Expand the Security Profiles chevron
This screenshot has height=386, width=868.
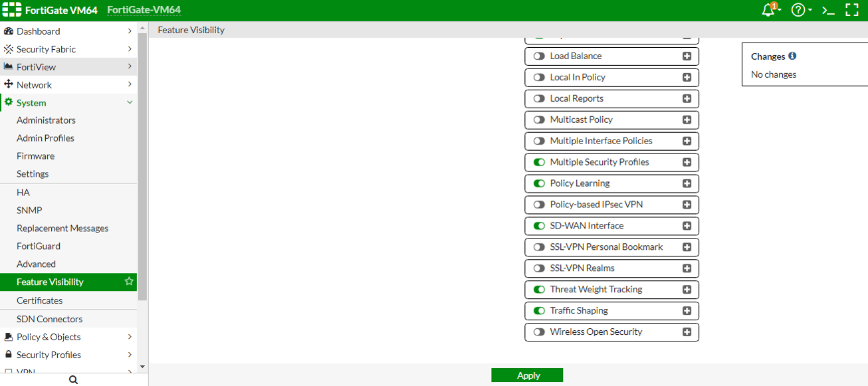click(x=130, y=355)
